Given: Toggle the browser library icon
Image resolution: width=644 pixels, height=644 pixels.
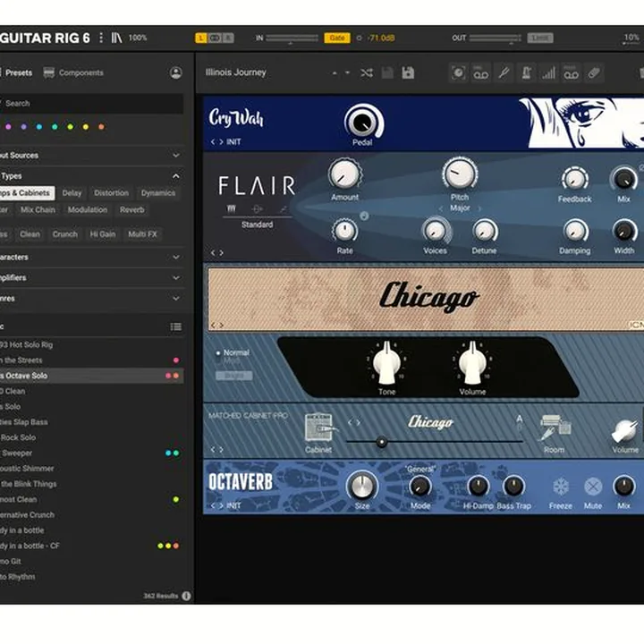Looking at the screenshot, I should 116,38.
